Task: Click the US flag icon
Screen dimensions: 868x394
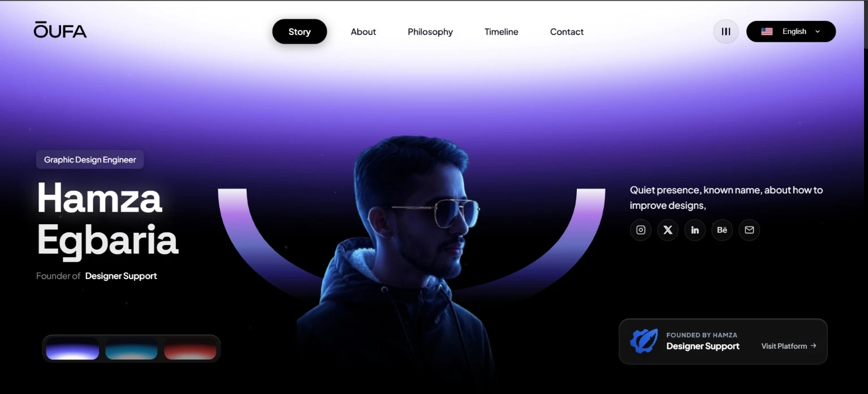Action: tap(767, 32)
